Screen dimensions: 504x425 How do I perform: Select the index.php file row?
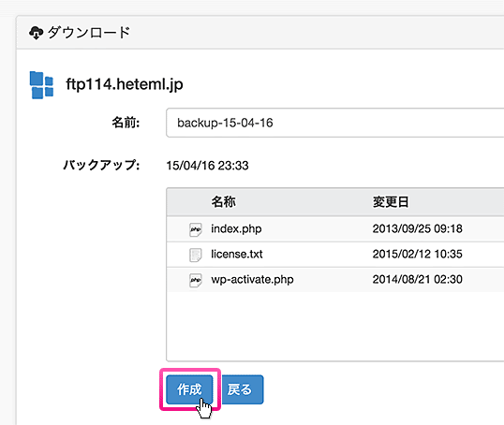(x=335, y=229)
